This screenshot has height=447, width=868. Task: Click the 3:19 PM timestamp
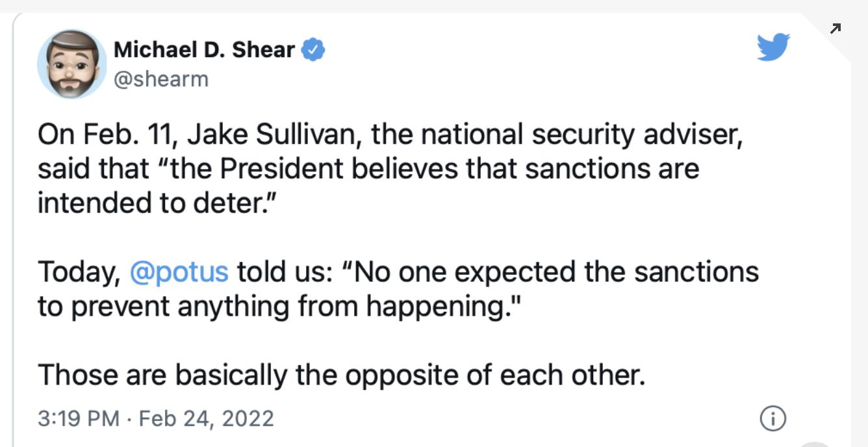(79, 418)
